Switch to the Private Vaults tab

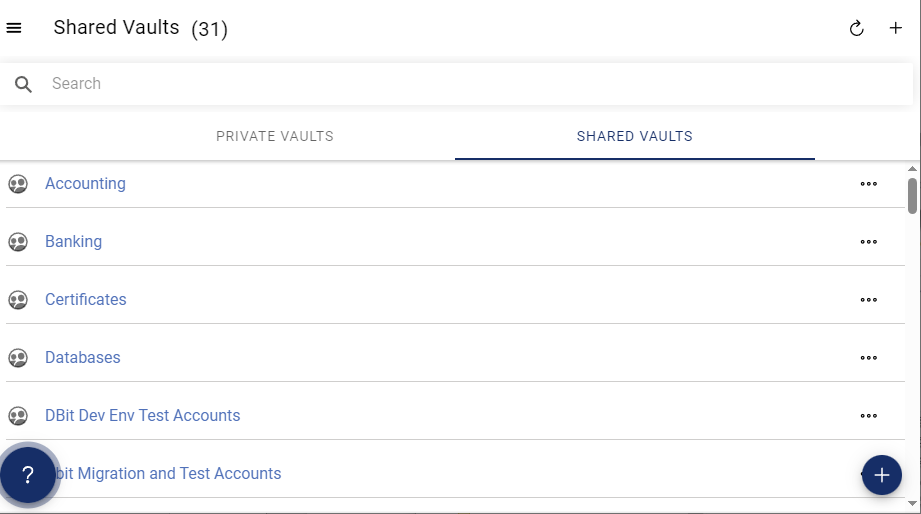point(274,136)
